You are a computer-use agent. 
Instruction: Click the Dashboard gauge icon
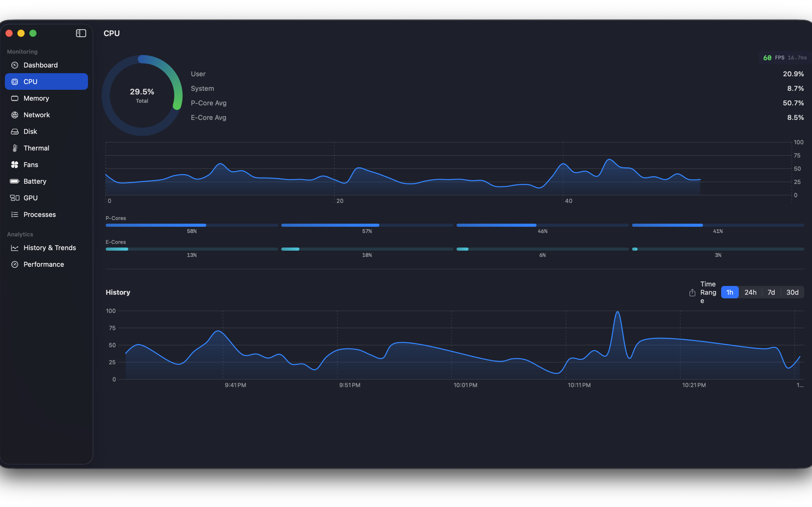coord(15,65)
